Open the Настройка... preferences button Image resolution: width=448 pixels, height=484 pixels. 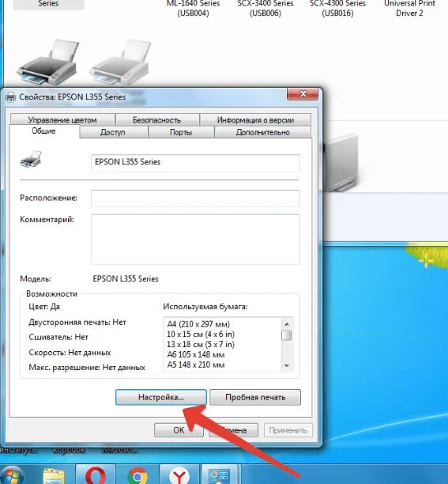pos(160,397)
